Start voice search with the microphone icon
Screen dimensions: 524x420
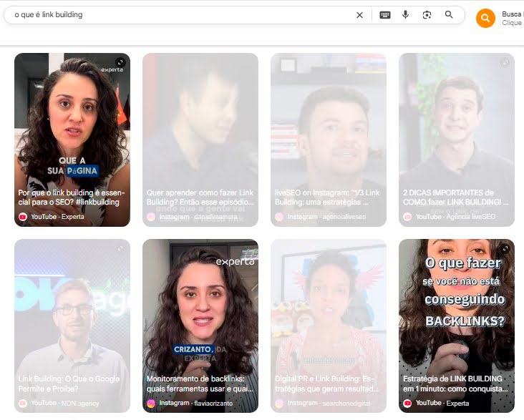point(405,15)
